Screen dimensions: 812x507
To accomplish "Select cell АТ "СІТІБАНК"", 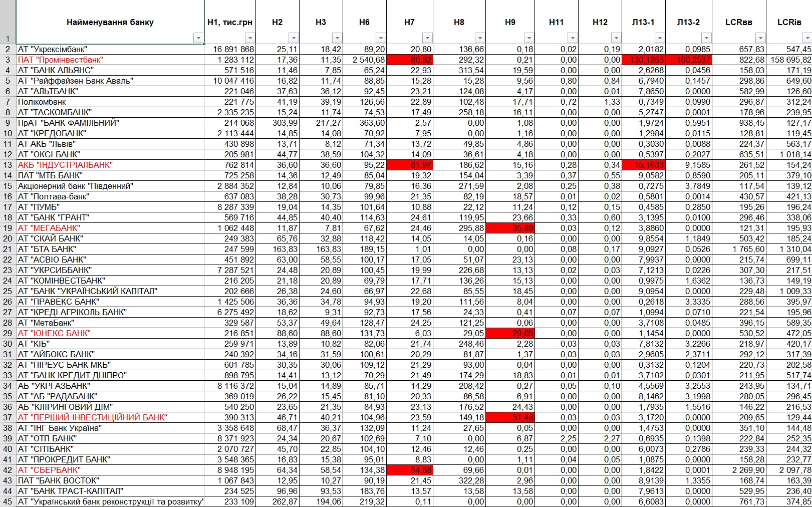I will [110, 449].
